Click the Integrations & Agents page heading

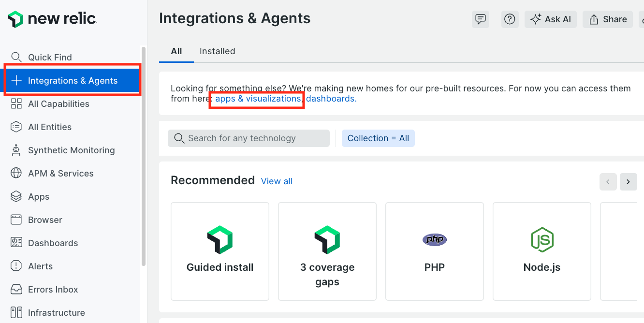235,18
